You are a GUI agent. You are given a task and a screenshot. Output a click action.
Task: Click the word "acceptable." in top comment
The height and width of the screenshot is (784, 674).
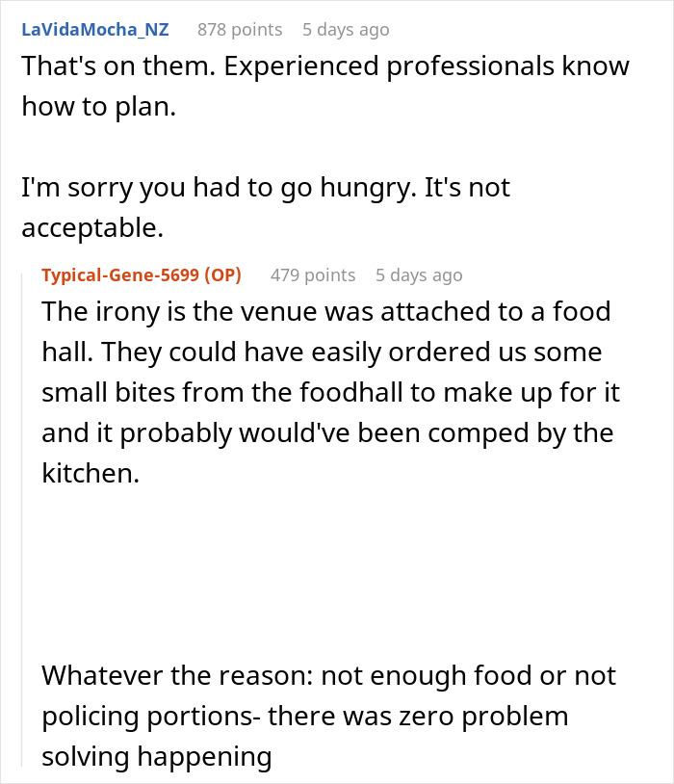(x=92, y=228)
